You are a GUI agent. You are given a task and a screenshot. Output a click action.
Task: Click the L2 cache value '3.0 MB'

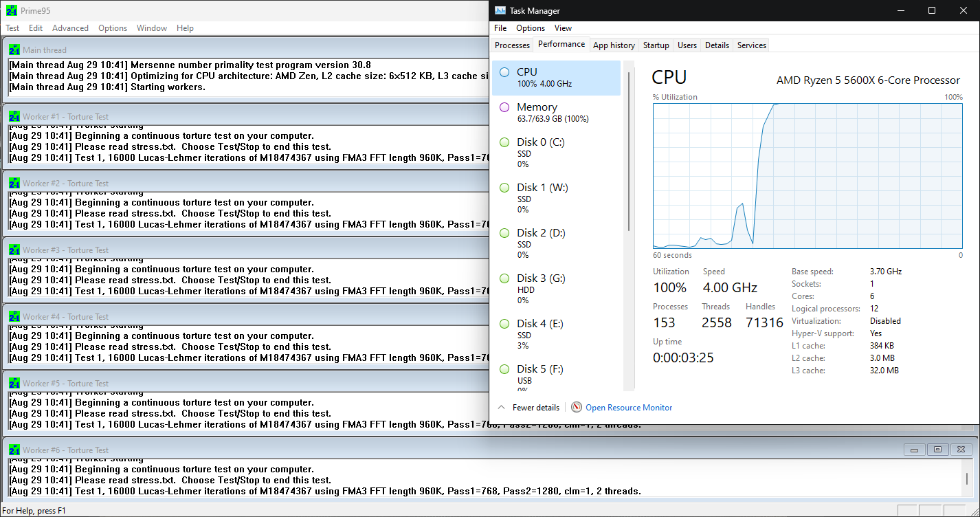tap(882, 358)
